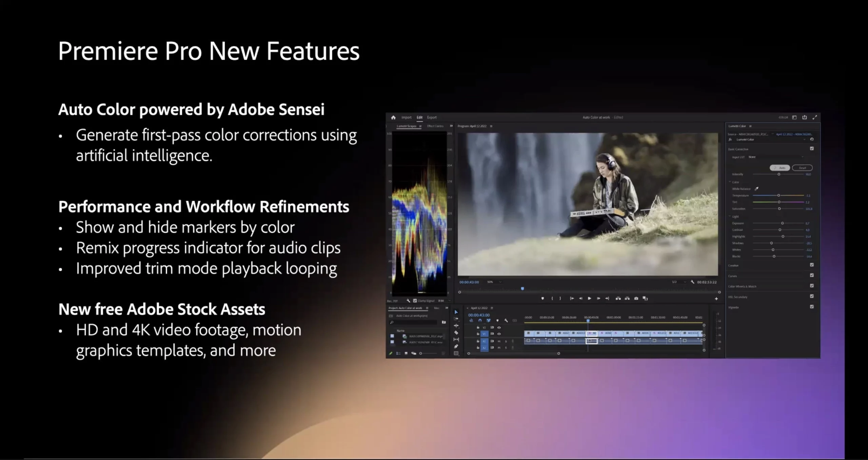Toggle Color Wheels & Match checkbox
The width and height of the screenshot is (868, 460).
812,286
